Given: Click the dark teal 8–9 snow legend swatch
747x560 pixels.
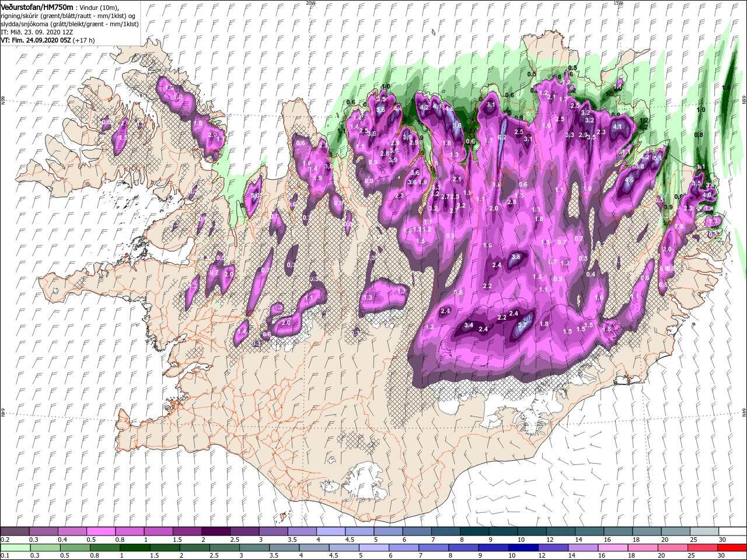Looking at the screenshot, I should pyautogui.click(x=474, y=531).
